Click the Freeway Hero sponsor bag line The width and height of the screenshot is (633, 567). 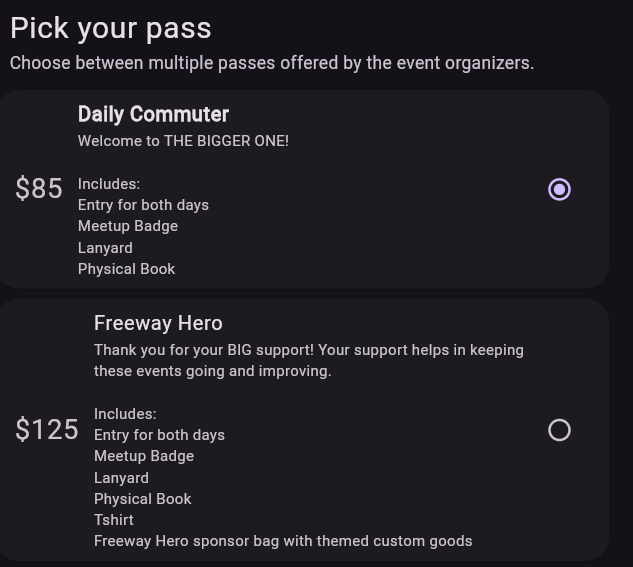[x=283, y=541]
